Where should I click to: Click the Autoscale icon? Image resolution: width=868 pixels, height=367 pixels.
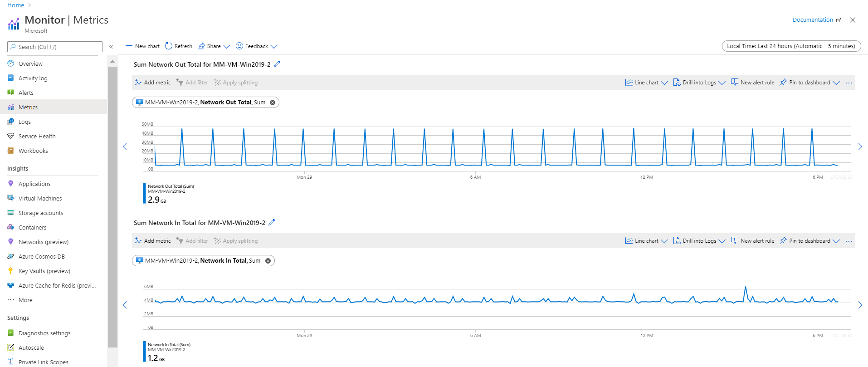tap(10, 347)
